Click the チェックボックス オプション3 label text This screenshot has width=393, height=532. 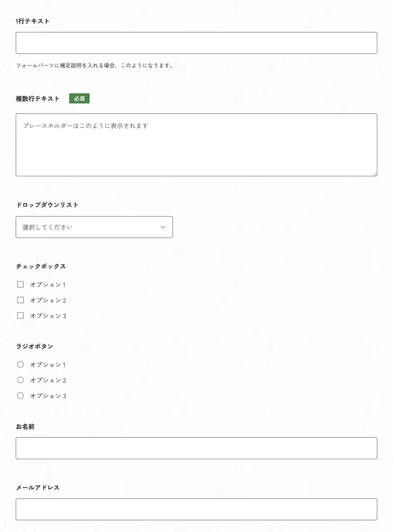(48, 316)
